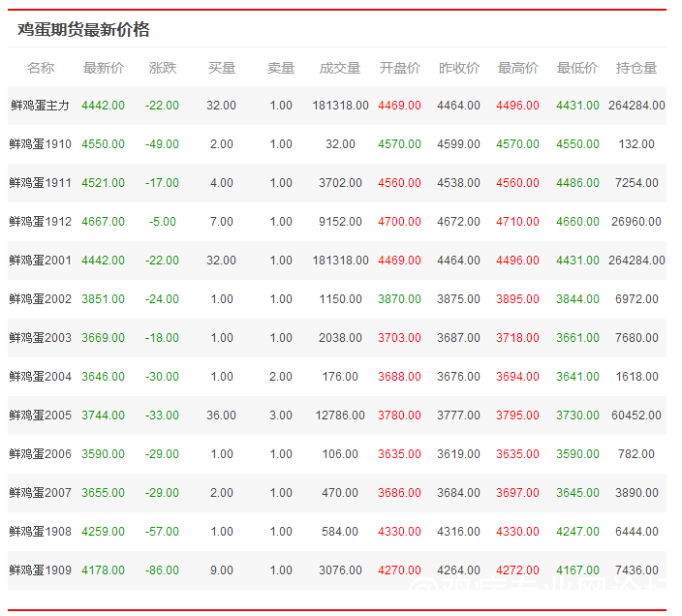The width and height of the screenshot is (682, 616).
Task: Select the 鲜鸡蛋2004 row name
Action: (40, 376)
